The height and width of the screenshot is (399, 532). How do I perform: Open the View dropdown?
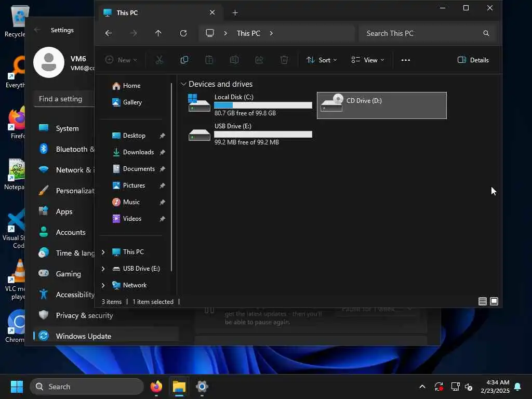pos(368,60)
